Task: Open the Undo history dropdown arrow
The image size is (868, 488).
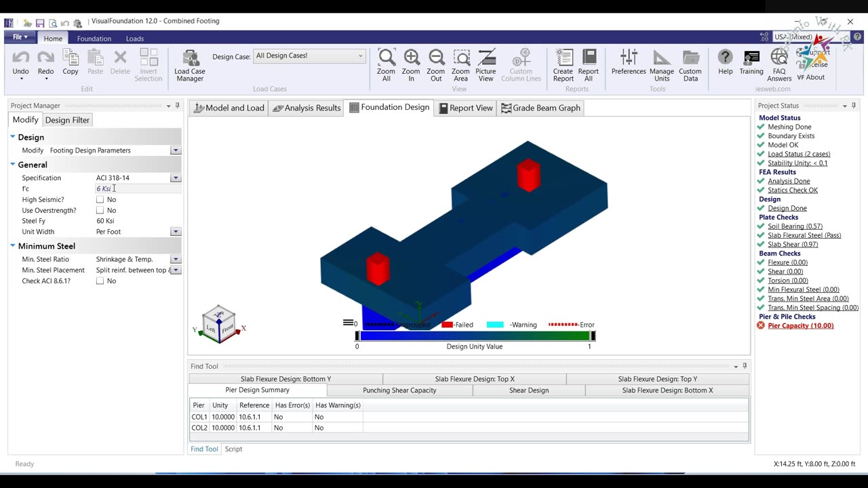Action: (21, 79)
